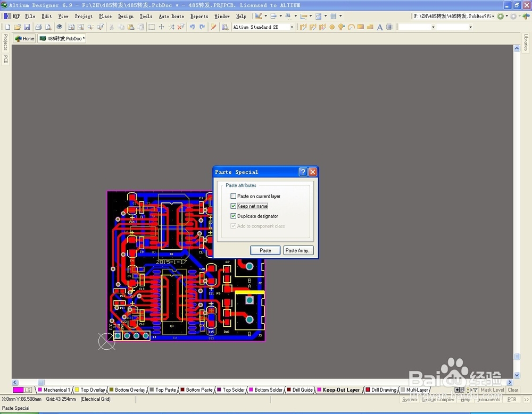Switch to the Home tab

point(24,39)
